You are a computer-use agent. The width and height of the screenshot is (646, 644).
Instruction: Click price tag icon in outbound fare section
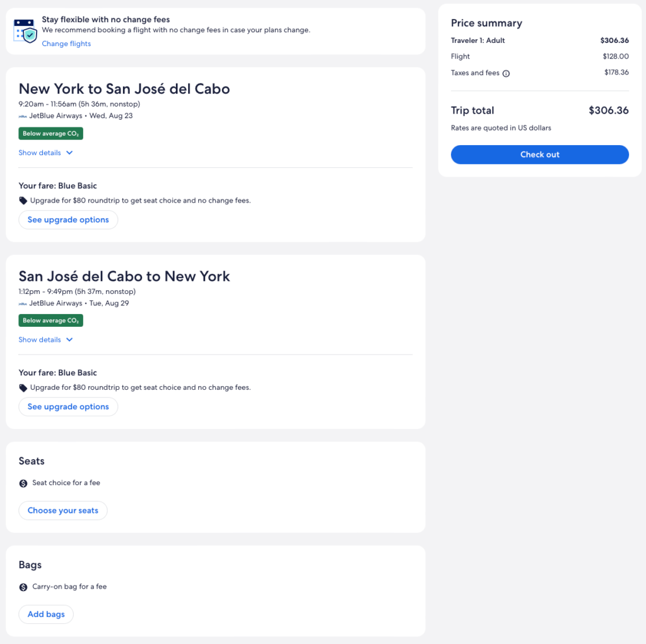(23, 201)
